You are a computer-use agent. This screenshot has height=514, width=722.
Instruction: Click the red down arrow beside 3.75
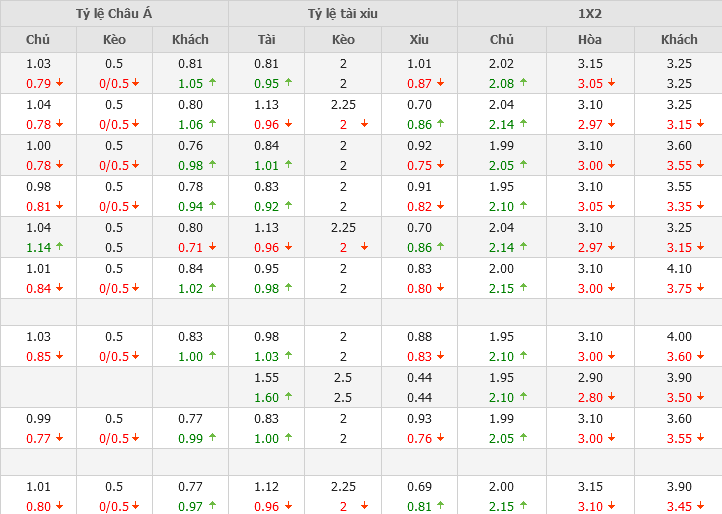point(700,289)
